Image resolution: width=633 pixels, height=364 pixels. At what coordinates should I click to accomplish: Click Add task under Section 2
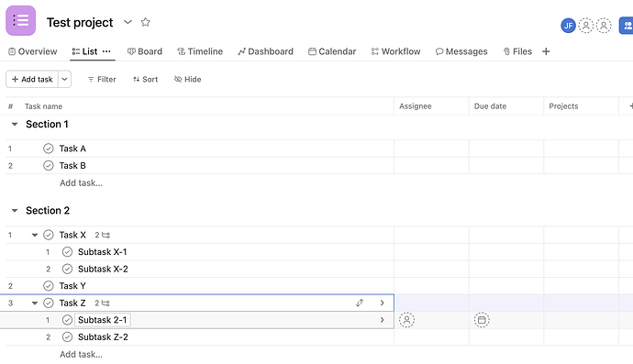(x=81, y=354)
